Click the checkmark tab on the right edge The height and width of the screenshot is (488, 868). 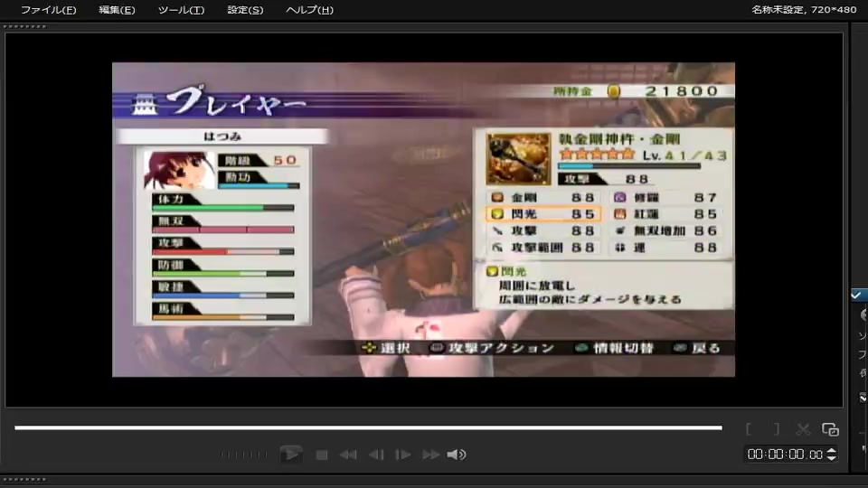(x=858, y=295)
